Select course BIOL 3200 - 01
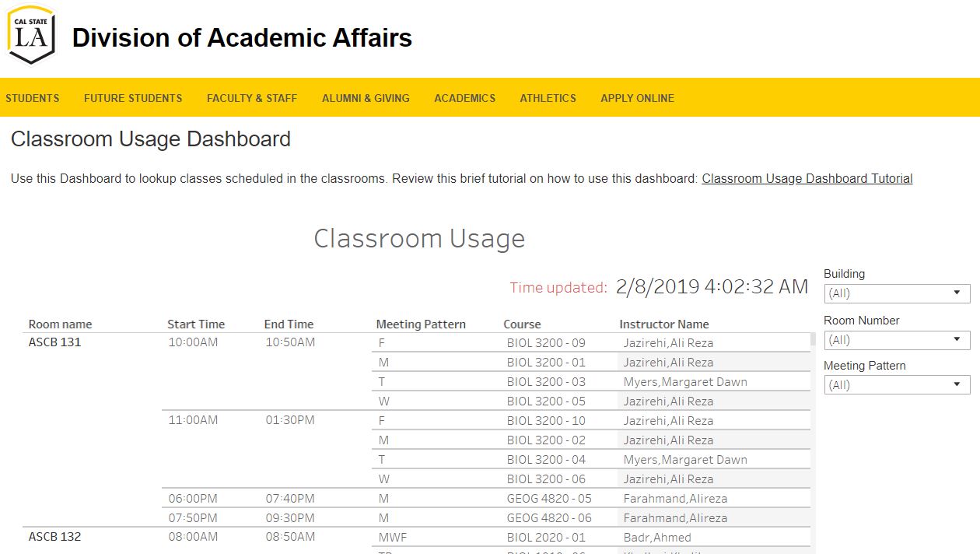The width and height of the screenshot is (980, 554). click(x=546, y=362)
